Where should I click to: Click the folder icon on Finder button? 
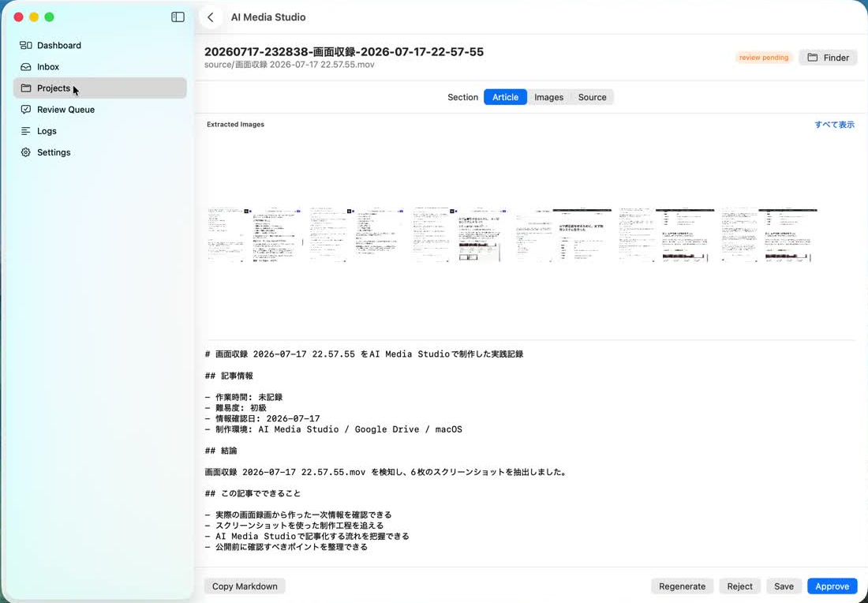point(812,58)
